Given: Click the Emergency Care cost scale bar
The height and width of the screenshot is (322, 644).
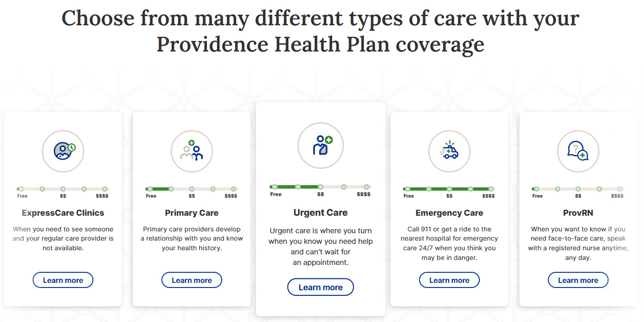Looking at the screenshot, I should point(449,189).
